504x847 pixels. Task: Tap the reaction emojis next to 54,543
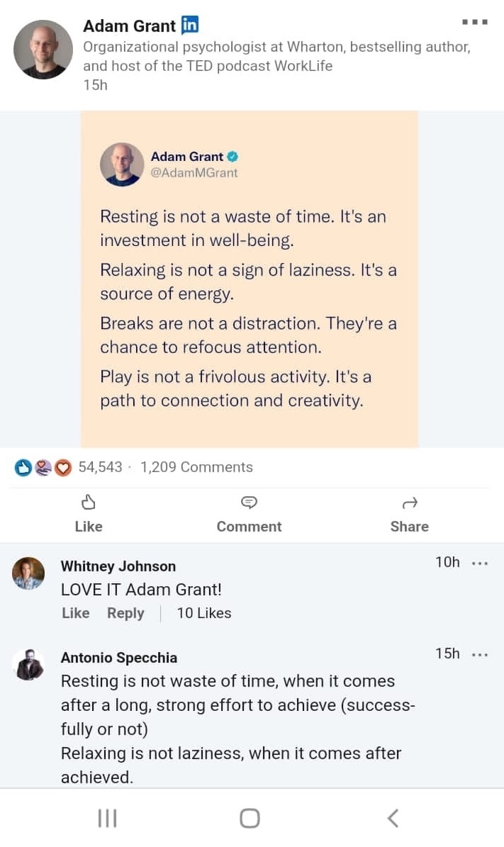(43, 467)
